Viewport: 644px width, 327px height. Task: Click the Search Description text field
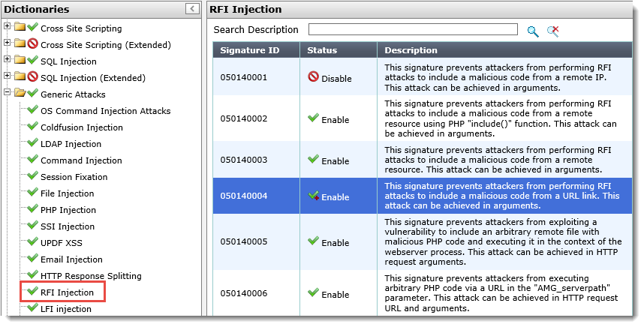tap(413, 30)
